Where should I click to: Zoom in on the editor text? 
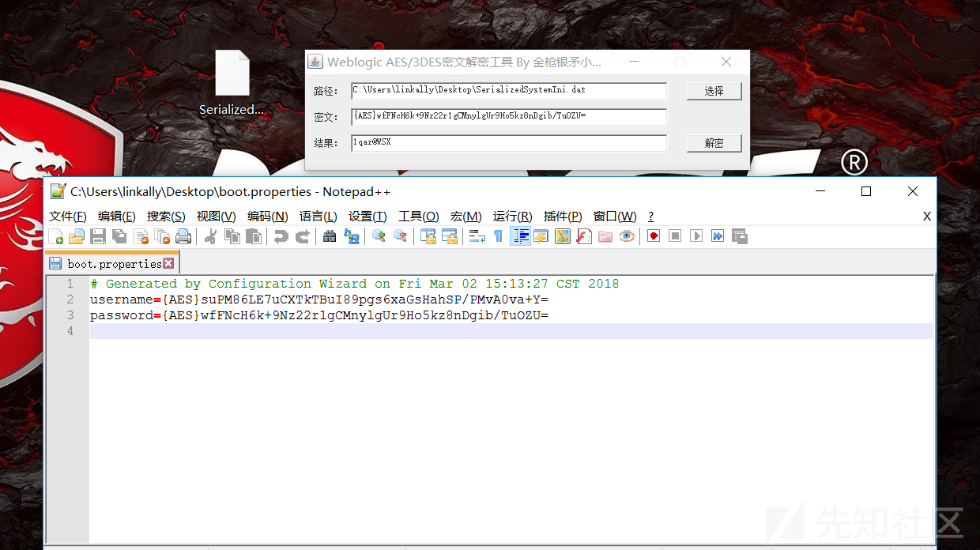(x=379, y=236)
